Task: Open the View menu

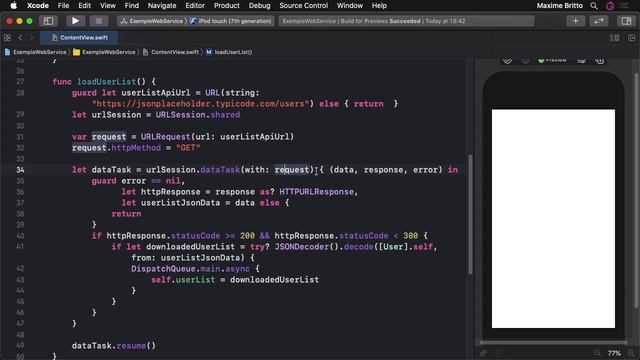Action: tap(108, 6)
